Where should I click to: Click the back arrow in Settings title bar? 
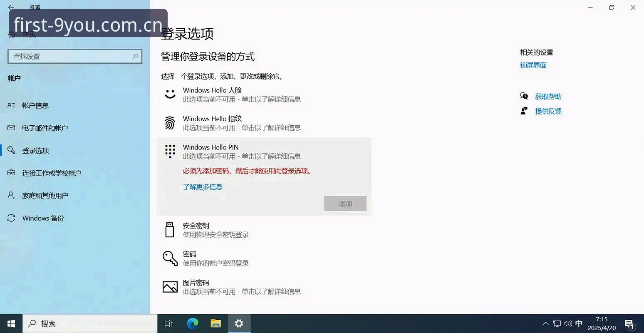(x=11, y=7)
